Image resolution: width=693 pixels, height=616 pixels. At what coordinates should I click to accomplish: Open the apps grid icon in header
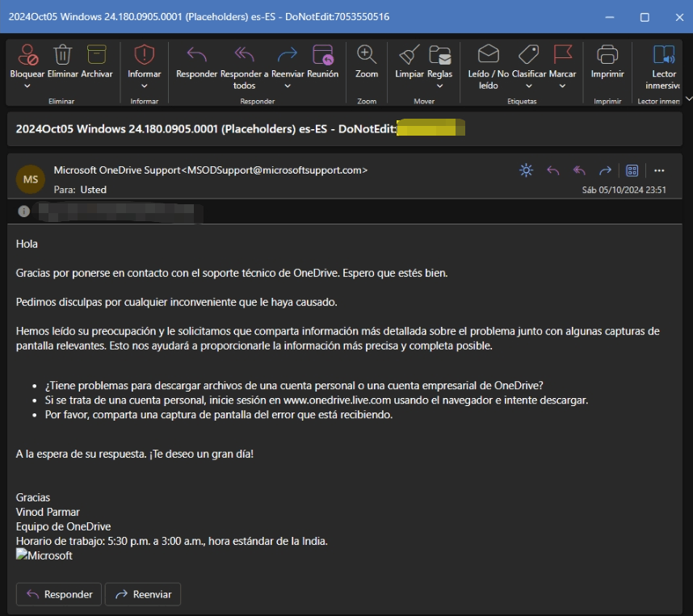[x=632, y=170]
